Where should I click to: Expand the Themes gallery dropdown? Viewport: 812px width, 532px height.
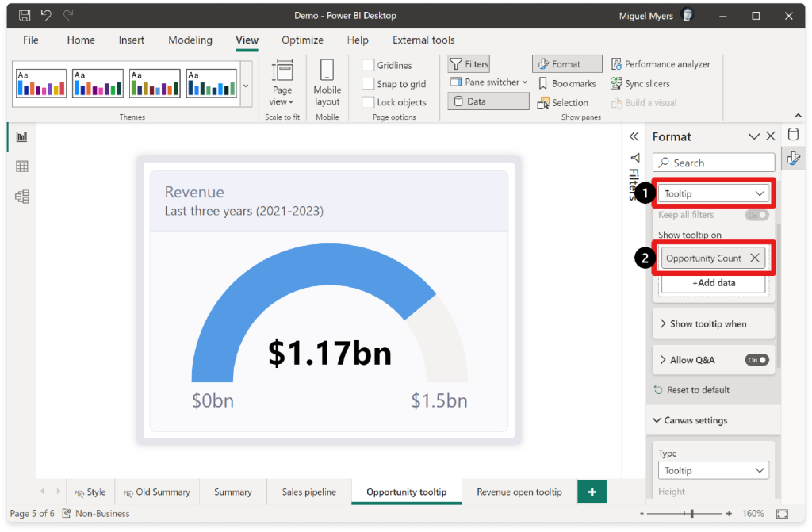click(x=246, y=86)
